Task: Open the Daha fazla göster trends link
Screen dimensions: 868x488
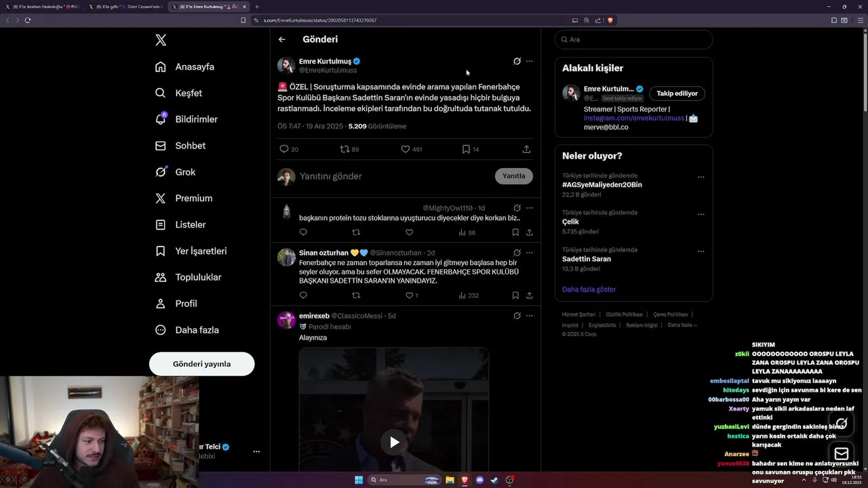Action: 589,289
